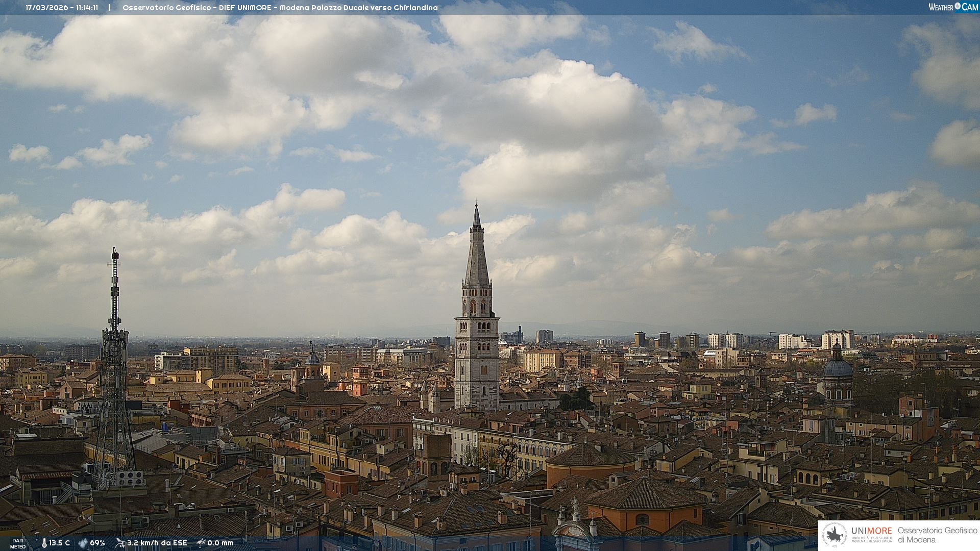Click the 69% humidity value
Image resolution: width=980 pixels, height=551 pixels.
point(97,543)
